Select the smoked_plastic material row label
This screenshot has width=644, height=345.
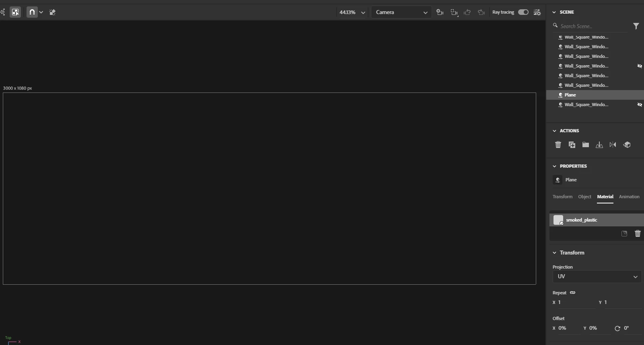[x=582, y=220]
